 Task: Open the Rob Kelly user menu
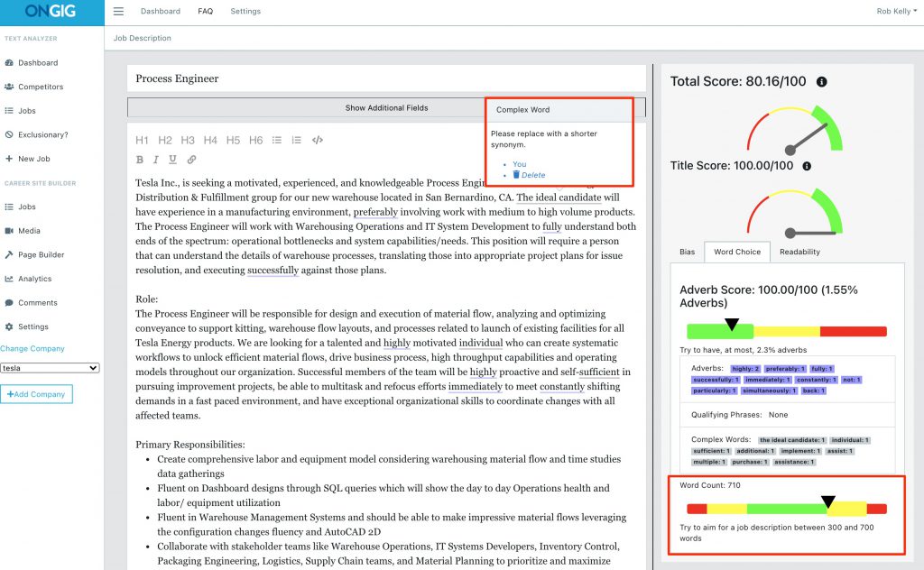point(896,11)
